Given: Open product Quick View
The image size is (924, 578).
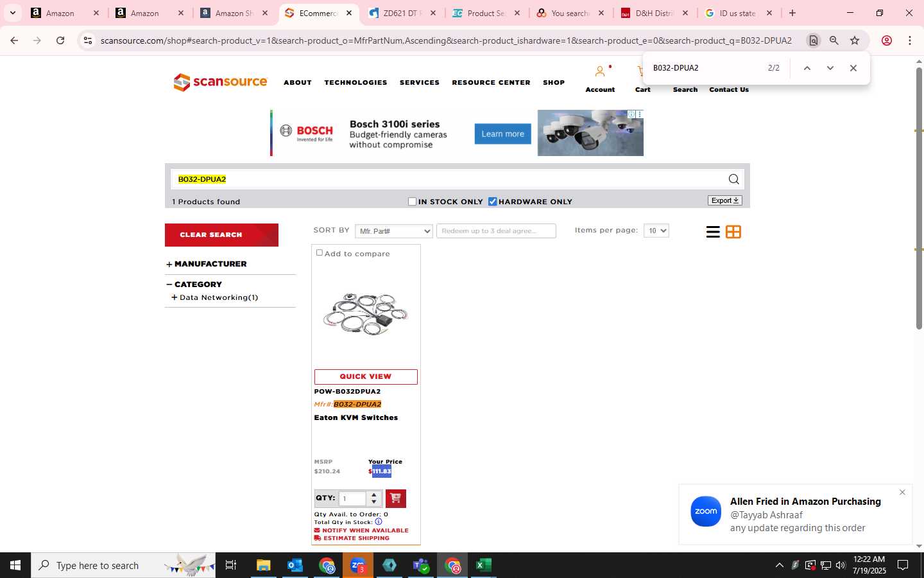Looking at the screenshot, I should (x=366, y=377).
